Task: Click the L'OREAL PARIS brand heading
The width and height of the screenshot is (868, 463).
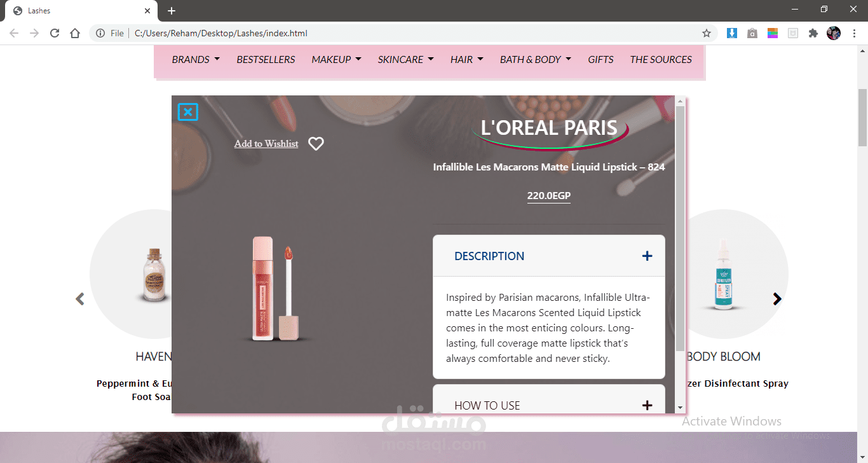Action: point(549,127)
